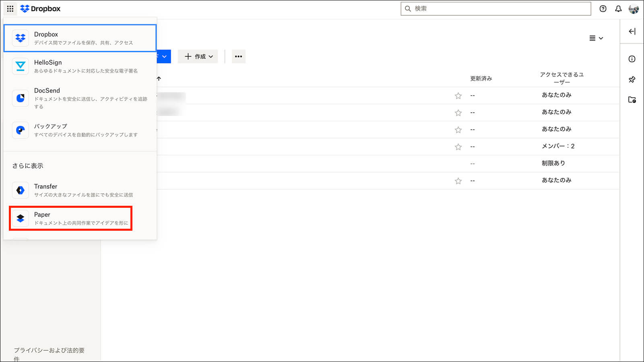Expand the blue upload button dropdown
Viewport: 644px width, 362px height.
point(164,56)
